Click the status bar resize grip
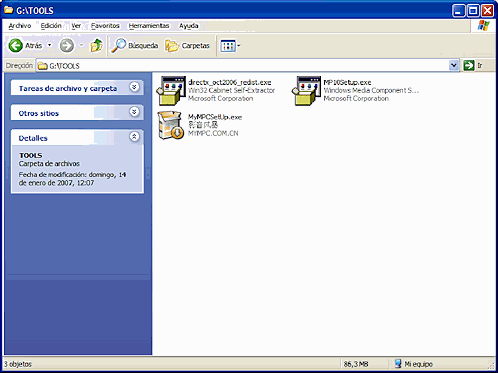Viewport: 498px width, 373px height. pos(491,365)
